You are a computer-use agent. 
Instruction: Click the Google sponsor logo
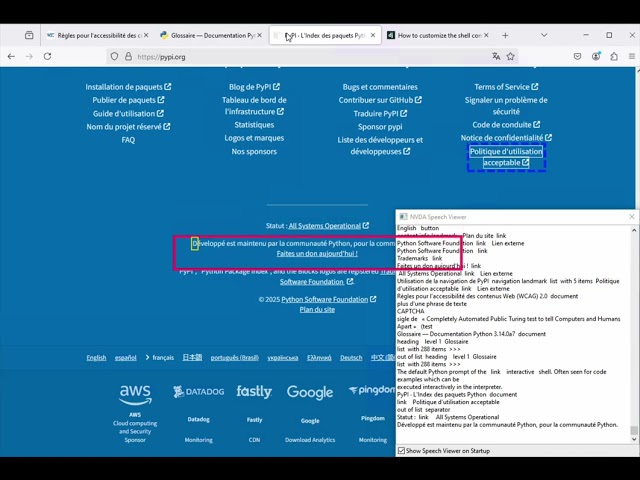310,392
